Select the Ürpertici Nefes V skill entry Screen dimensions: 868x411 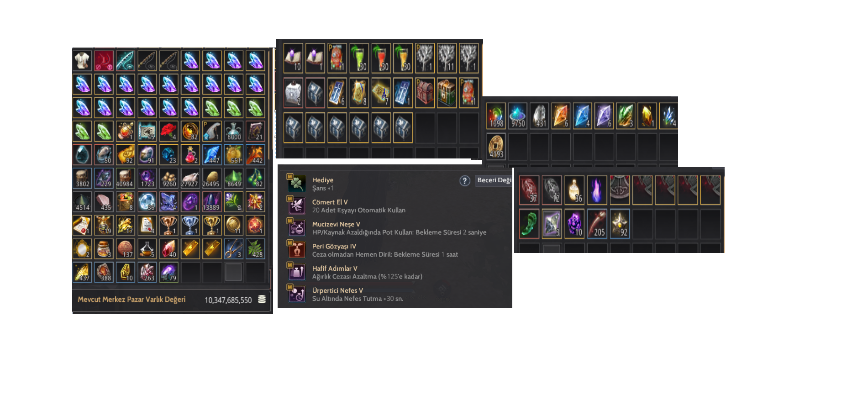[x=395, y=295]
